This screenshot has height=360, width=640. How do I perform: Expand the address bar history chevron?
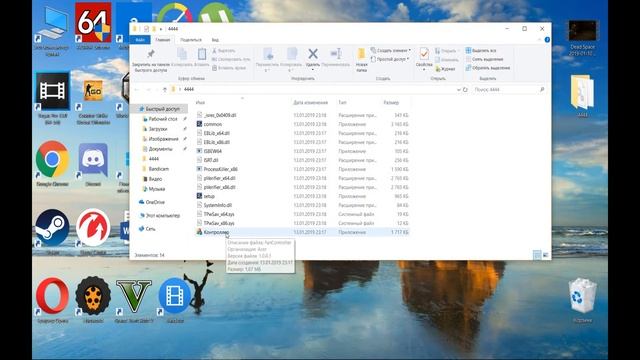(458, 89)
